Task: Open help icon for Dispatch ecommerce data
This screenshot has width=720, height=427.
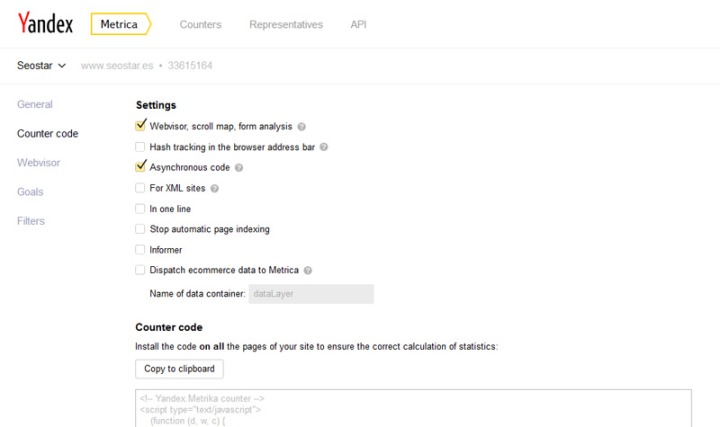Action: click(x=308, y=270)
